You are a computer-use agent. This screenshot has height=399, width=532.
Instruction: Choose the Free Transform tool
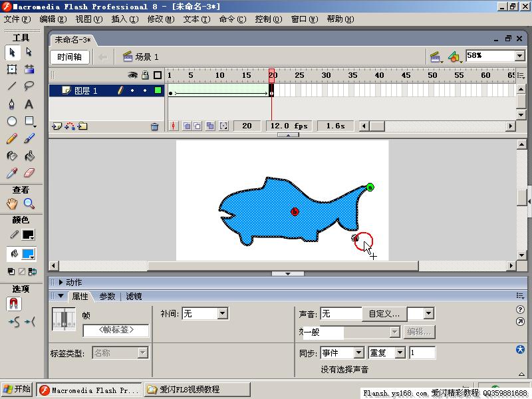[x=12, y=69]
